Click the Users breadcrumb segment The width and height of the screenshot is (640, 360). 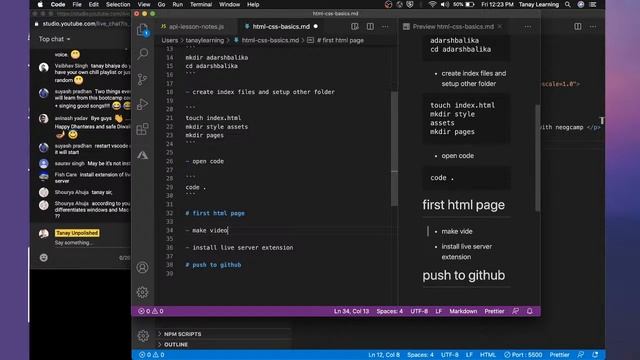click(169, 40)
